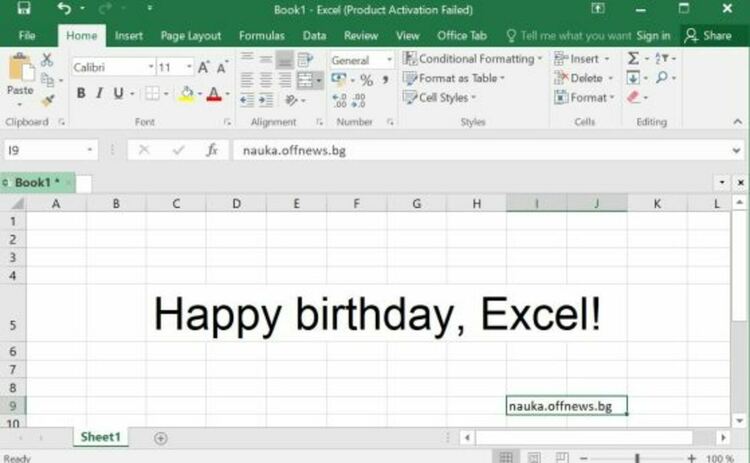Apply accounting number format
The image size is (750, 463).
tap(339, 79)
